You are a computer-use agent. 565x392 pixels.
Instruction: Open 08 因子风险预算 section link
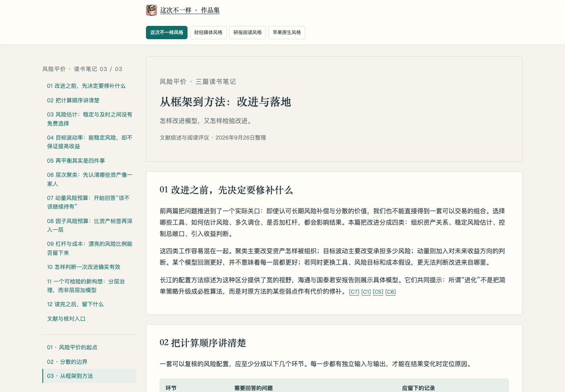89,225
